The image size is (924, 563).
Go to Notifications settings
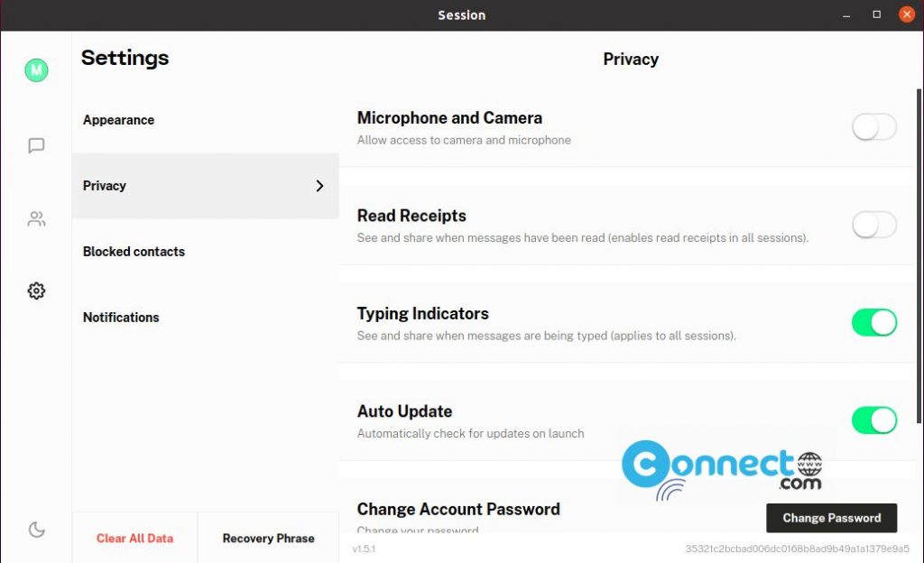coord(121,318)
